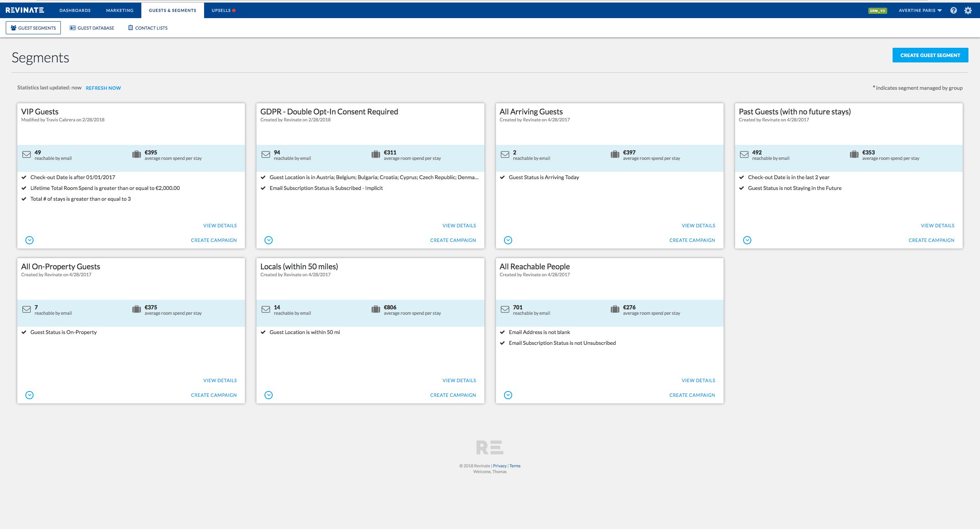View details of All On-Property Guests
This screenshot has width=980, height=529.
[220, 380]
